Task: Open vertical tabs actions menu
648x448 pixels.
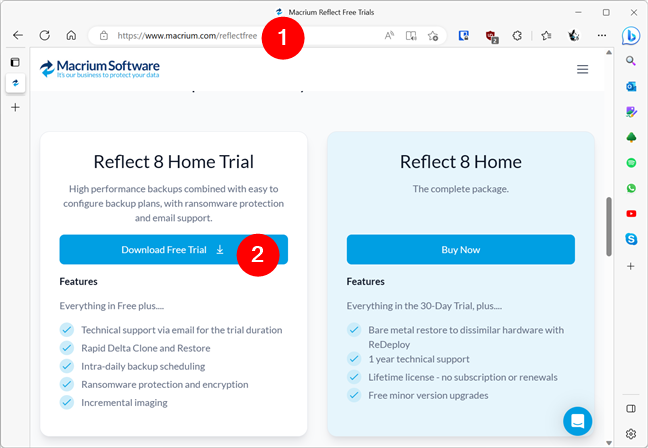Action: [15, 62]
